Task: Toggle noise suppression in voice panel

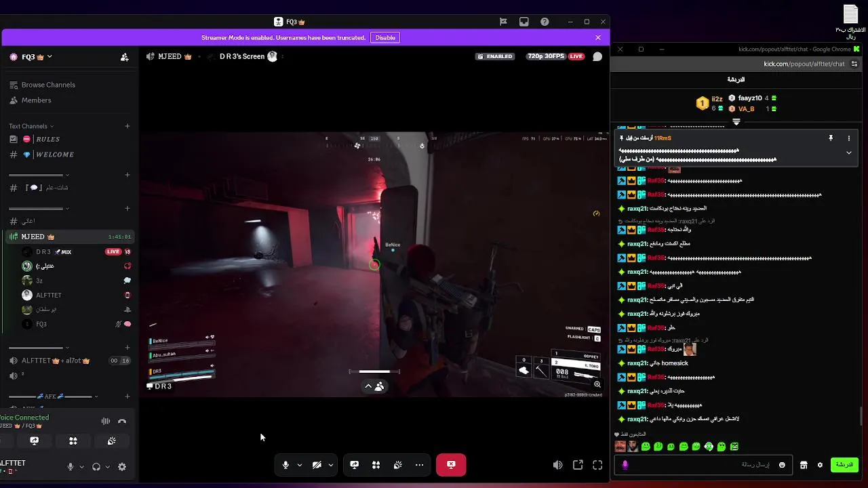Action: 106,421
